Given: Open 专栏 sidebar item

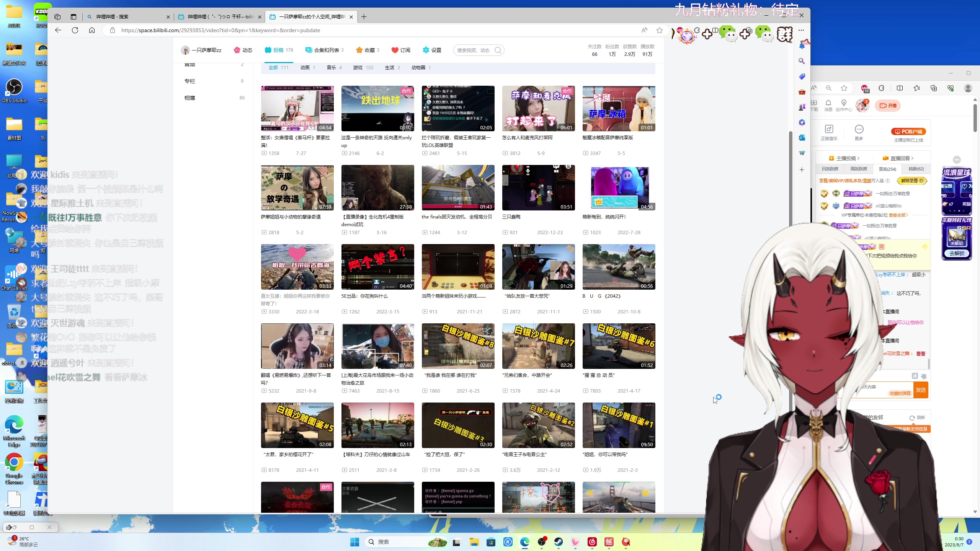Looking at the screenshot, I should pyautogui.click(x=214, y=81).
